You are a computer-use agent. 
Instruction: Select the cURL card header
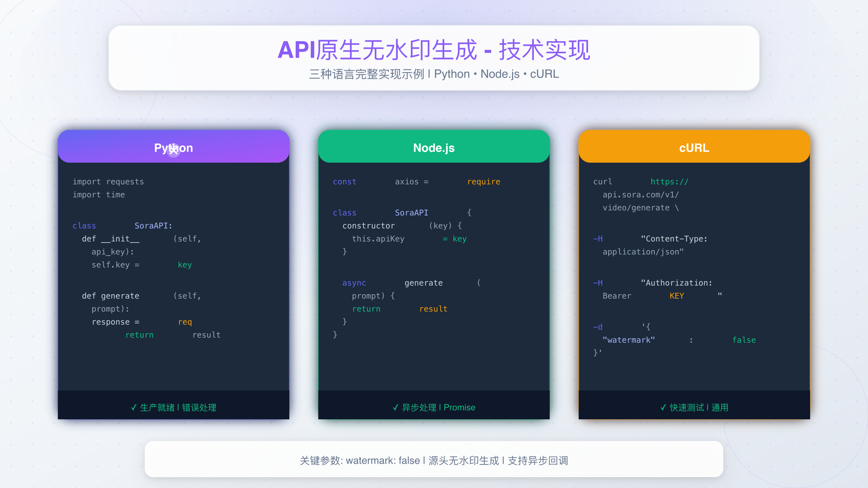click(694, 147)
